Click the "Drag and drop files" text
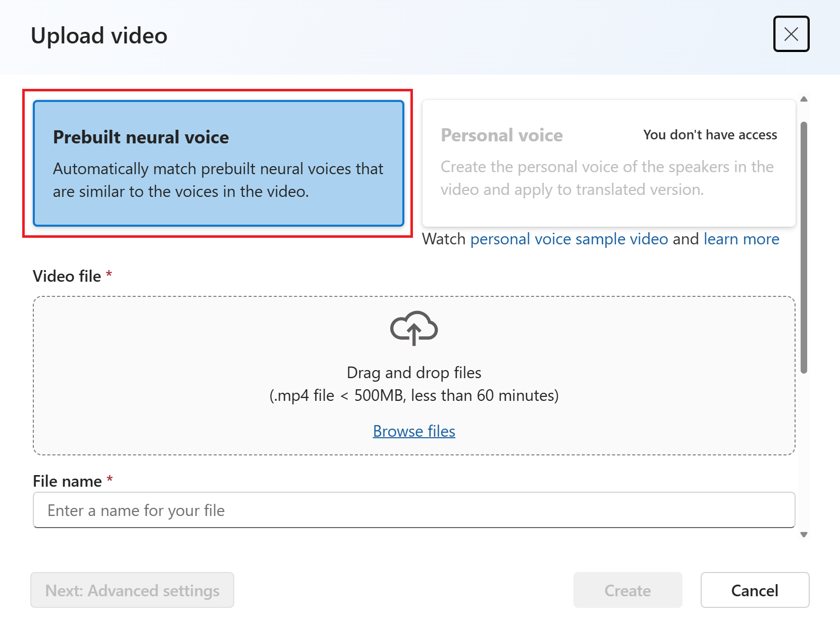Viewport: 840px width, 622px height. click(x=414, y=373)
